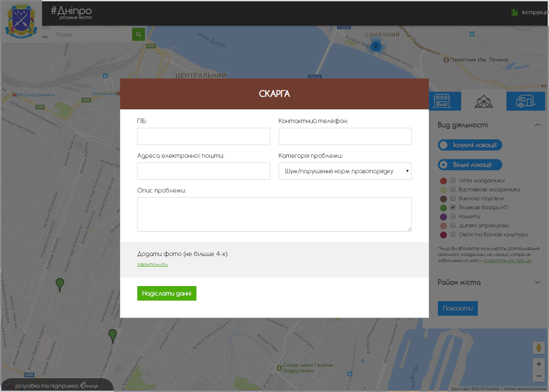549x392 pixels.
Task: Click the Street View pegman icon
Action: tap(538, 348)
